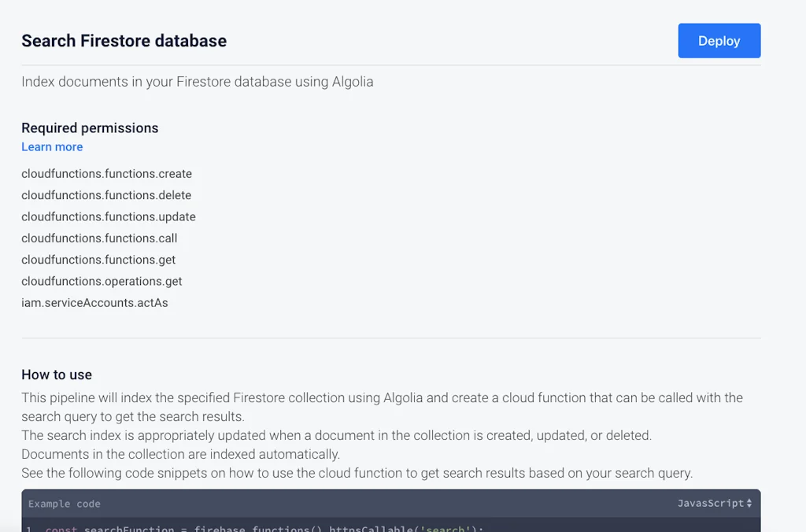Select the cloudfunctions.functions.update permission entry
This screenshot has width=806, height=532.
pyautogui.click(x=109, y=216)
